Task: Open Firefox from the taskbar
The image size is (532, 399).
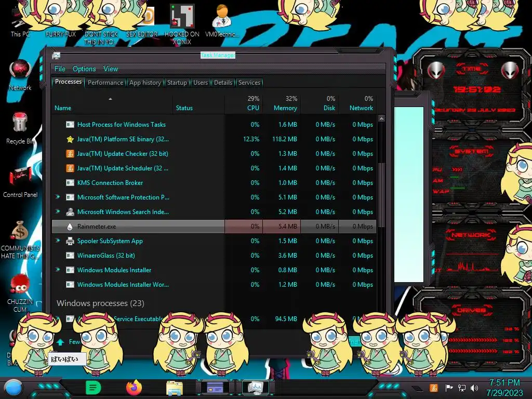Action: point(134,388)
